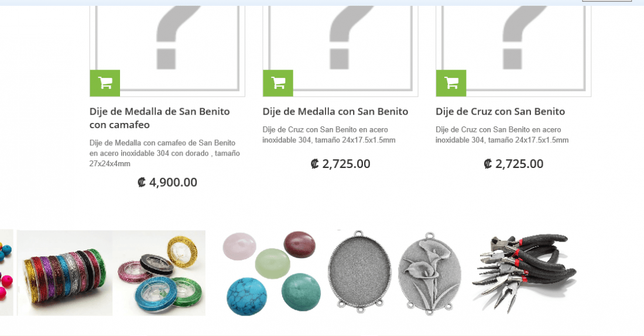Image resolution: width=644 pixels, height=336 pixels.
Task: Add Dije de Cruz con San Benito to cart
Action: tap(451, 83)
